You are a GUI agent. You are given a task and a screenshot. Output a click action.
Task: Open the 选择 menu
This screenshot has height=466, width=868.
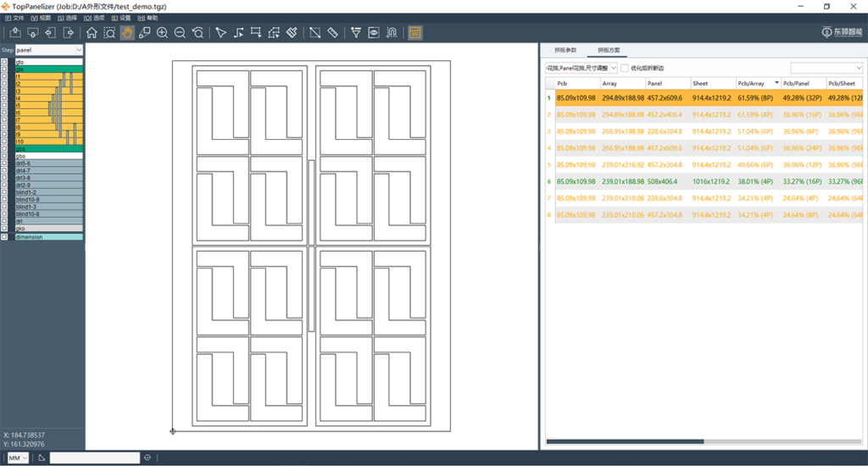[x=68, y=19]
